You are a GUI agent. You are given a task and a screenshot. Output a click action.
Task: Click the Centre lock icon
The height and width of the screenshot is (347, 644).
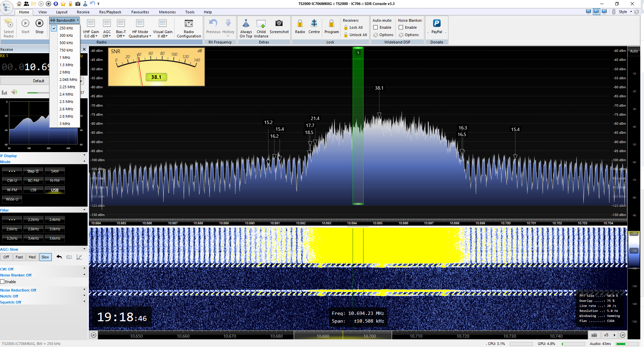(314, 23)
